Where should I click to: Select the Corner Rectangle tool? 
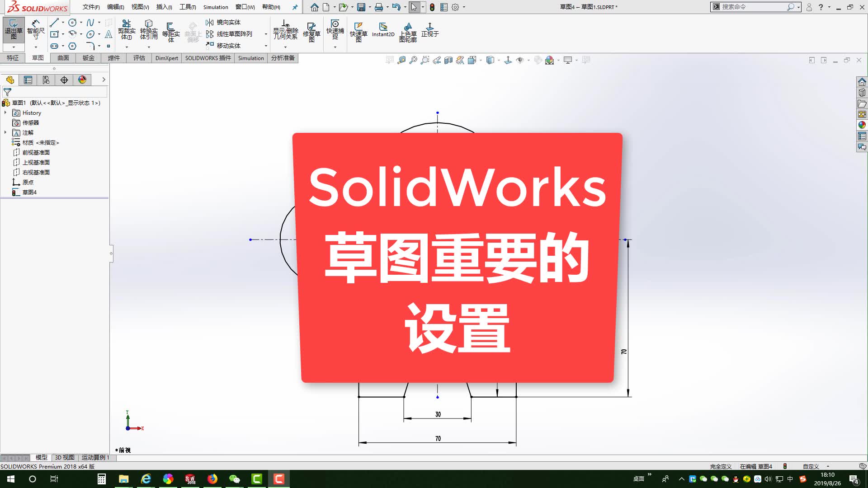[54, 34]
